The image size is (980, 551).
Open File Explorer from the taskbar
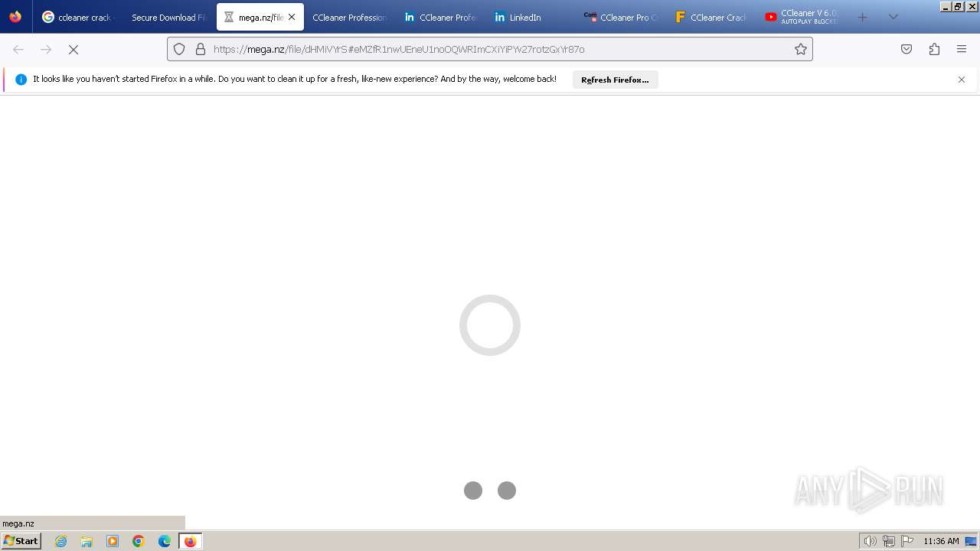point(87,541)
